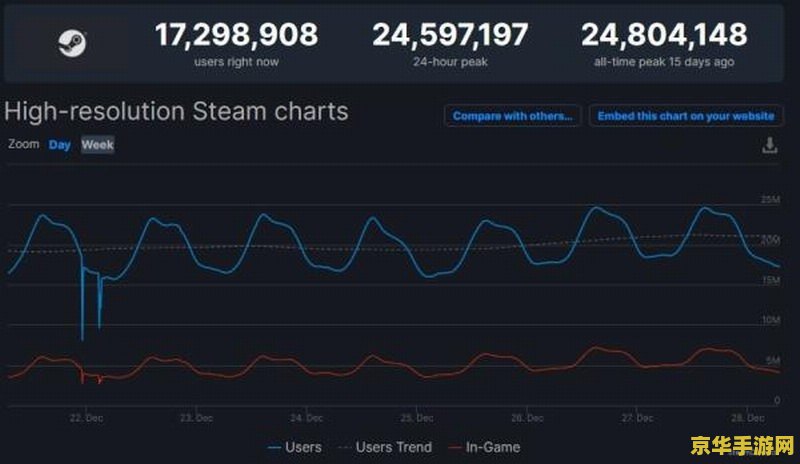Click the 26. Dec axis label
The width and height of the screenshot is (800, 464).
tap(527, 418)
